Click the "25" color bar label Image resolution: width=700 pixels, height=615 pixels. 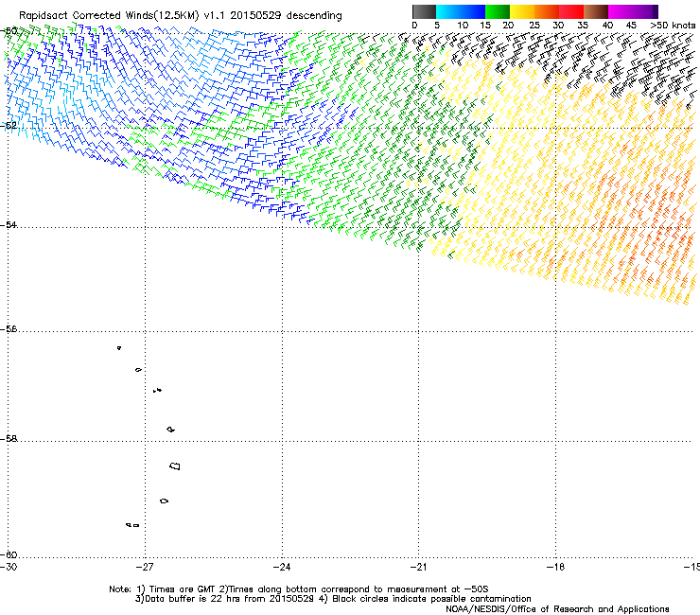534,25
